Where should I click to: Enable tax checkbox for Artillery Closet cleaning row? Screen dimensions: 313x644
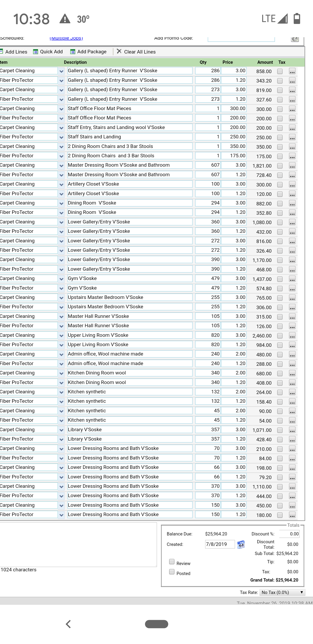tap(280, 184)
